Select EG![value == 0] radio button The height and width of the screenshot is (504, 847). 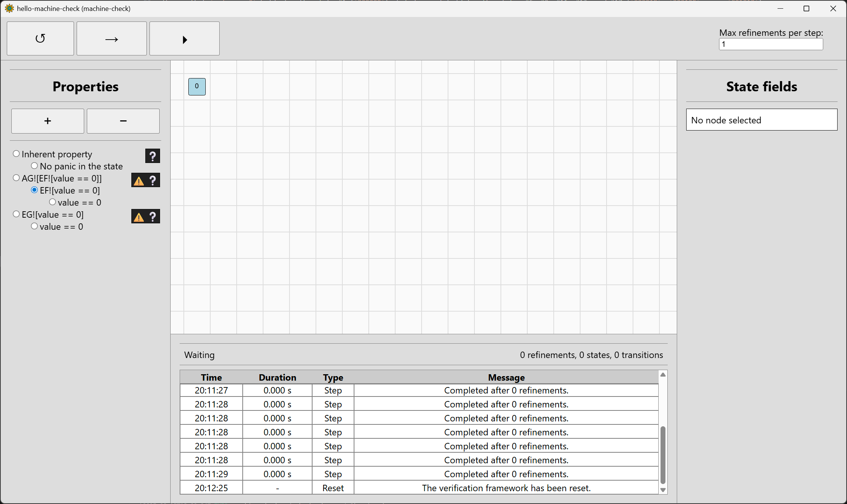coord(16,214)
